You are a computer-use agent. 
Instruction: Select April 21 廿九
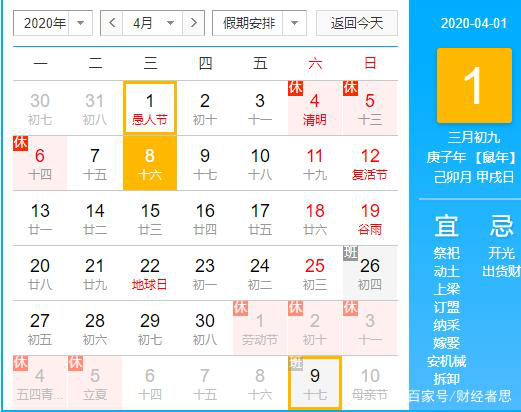[x=95, y=273]
